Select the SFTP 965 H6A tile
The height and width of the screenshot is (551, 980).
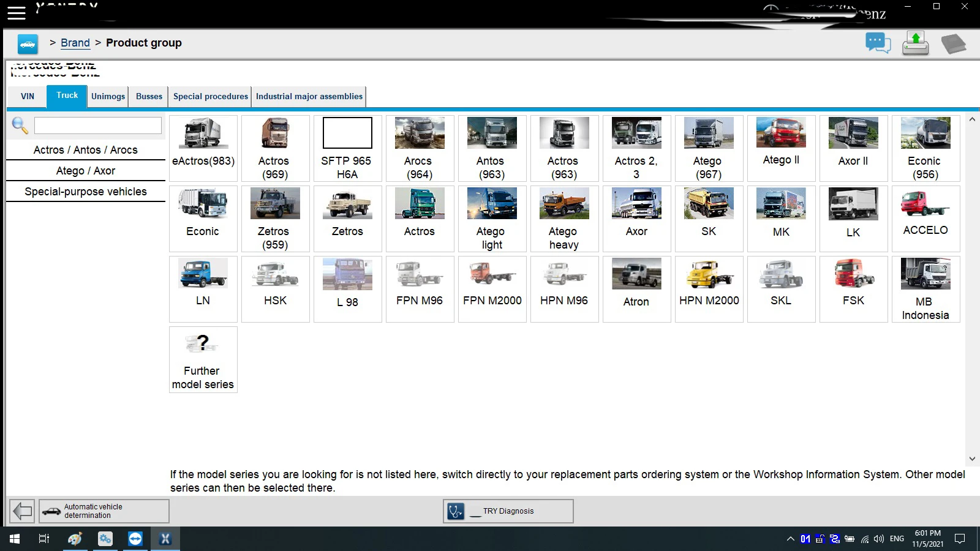348,148
